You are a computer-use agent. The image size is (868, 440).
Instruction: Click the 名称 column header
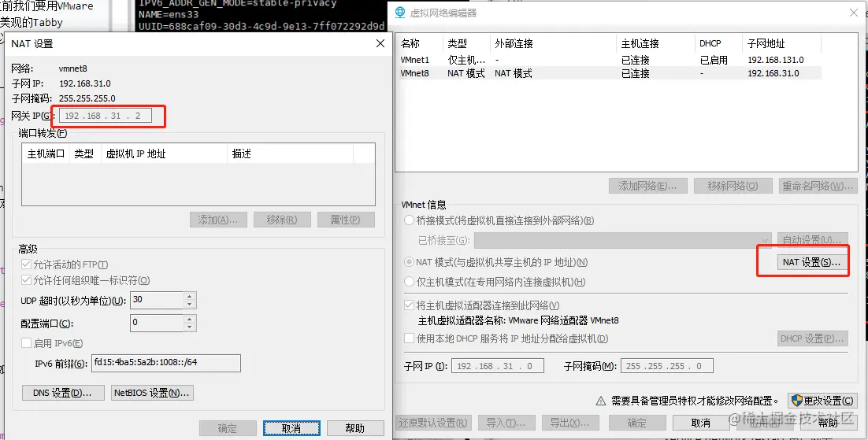coord(420,43)
